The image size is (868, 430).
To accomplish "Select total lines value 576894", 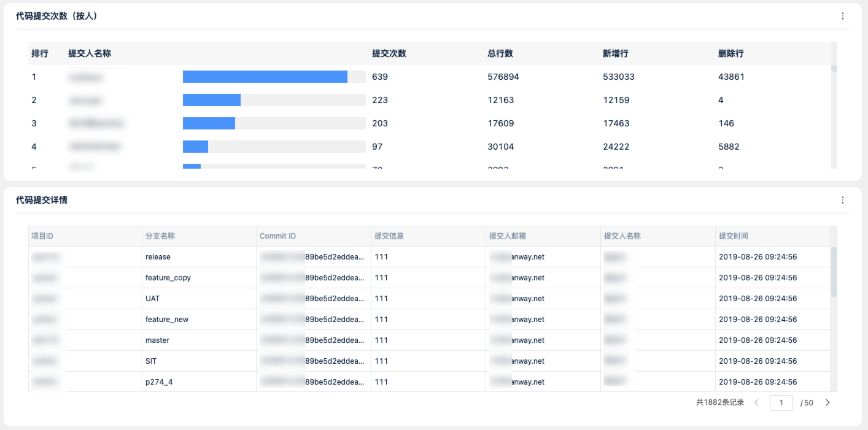I will (x=503, y=77).
